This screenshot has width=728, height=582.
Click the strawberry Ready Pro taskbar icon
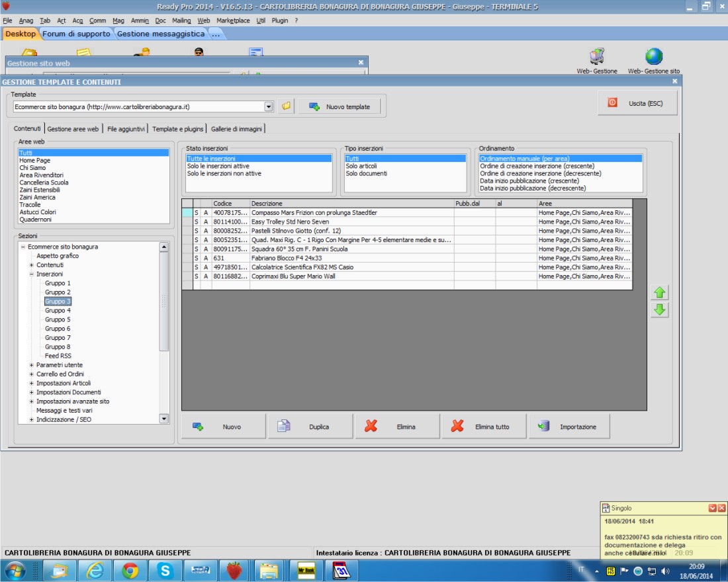coord(234,570)
